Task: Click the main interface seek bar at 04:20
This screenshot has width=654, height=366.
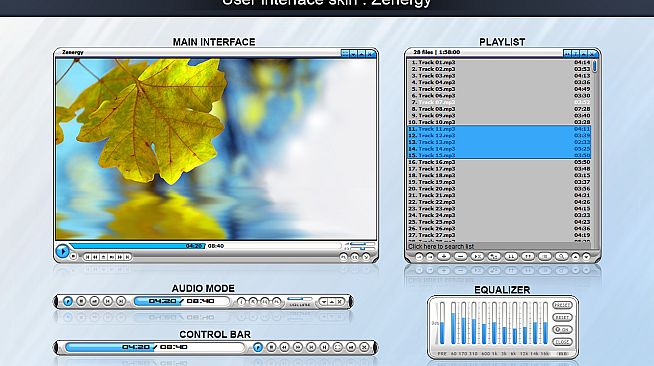Action: pos(205,246)
